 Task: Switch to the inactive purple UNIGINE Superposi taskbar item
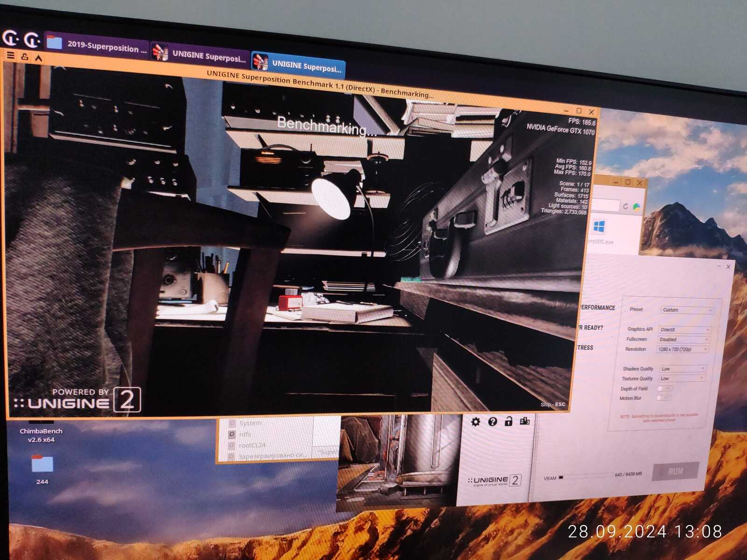click(x=200, y=55)
